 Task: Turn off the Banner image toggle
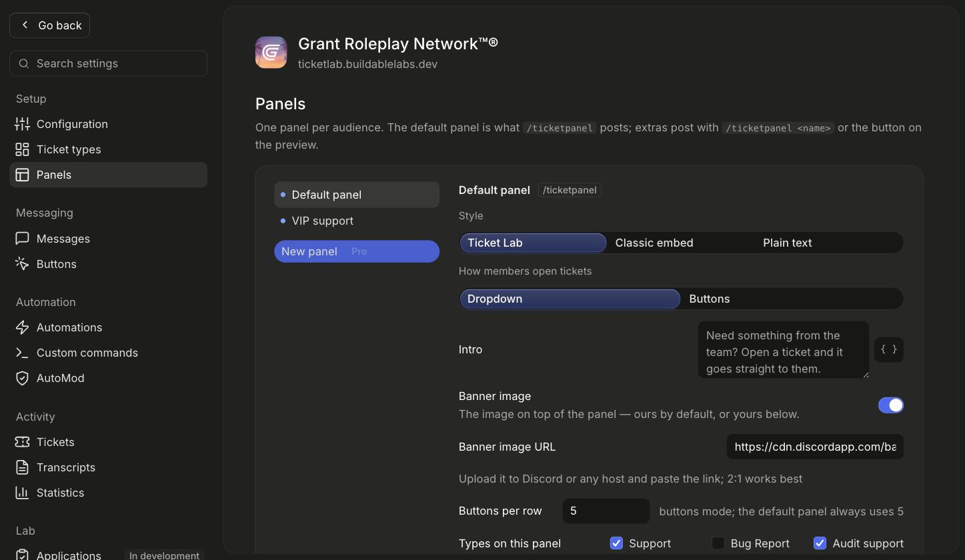pos(890,405)
